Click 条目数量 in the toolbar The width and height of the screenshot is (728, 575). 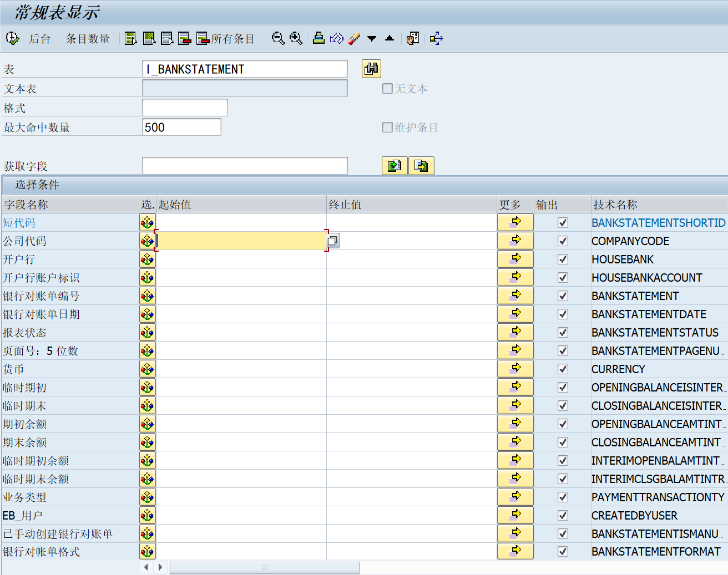(88, 39)
